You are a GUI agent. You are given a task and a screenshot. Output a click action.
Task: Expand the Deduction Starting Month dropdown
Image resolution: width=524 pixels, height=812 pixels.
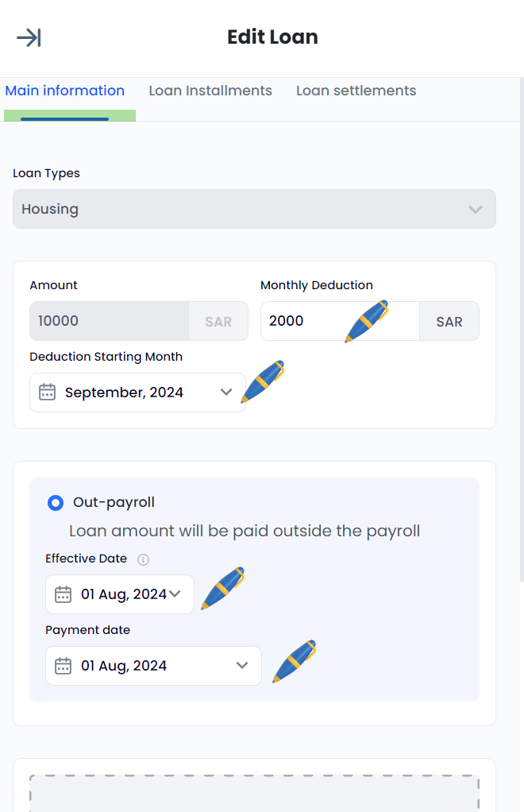tap(226, 392)
